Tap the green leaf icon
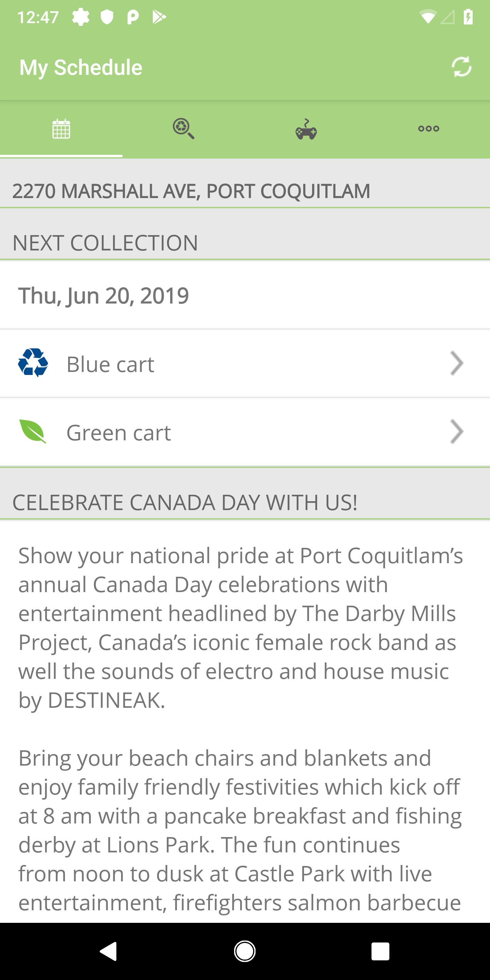The image size is (490, 980). [33, 431]
